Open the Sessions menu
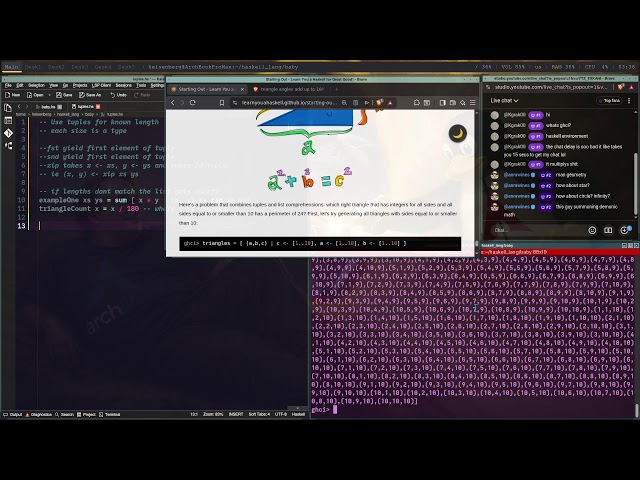640x480 pixels. (123, 85)
